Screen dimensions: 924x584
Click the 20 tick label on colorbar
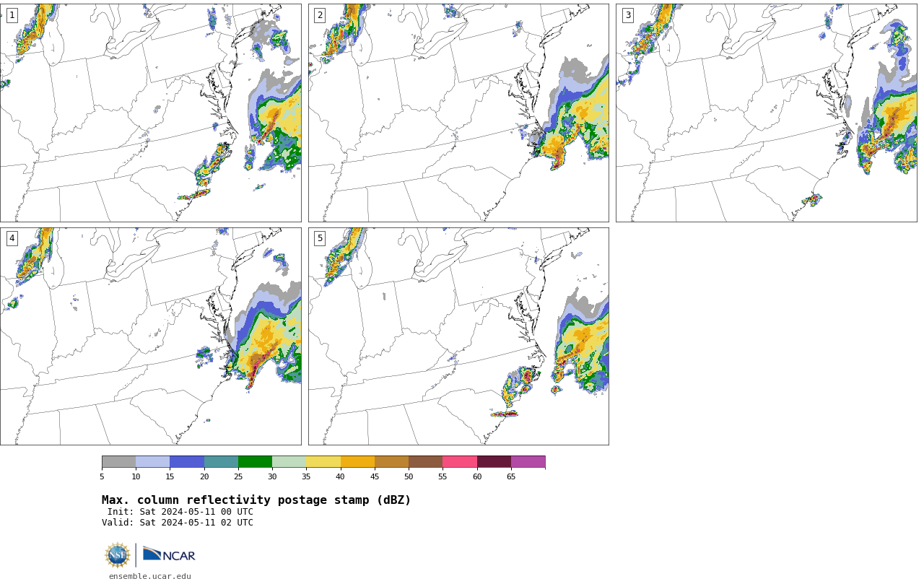pos(204,476)
